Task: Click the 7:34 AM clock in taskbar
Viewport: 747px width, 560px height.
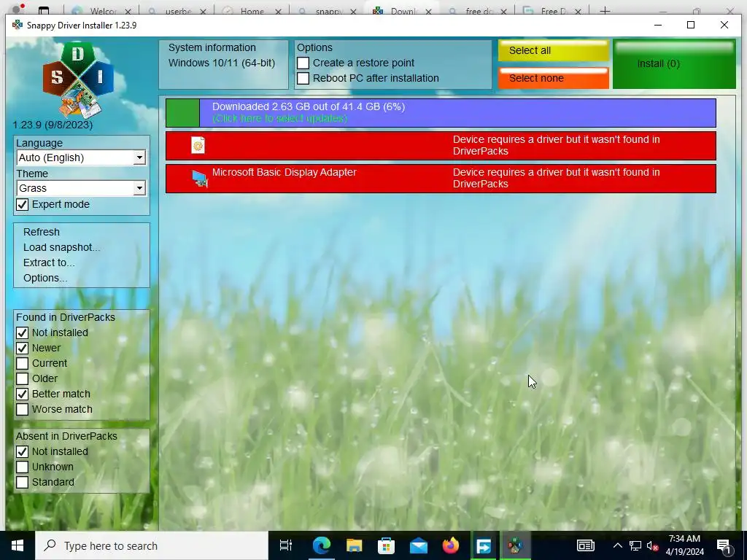Action: point(684,539)
